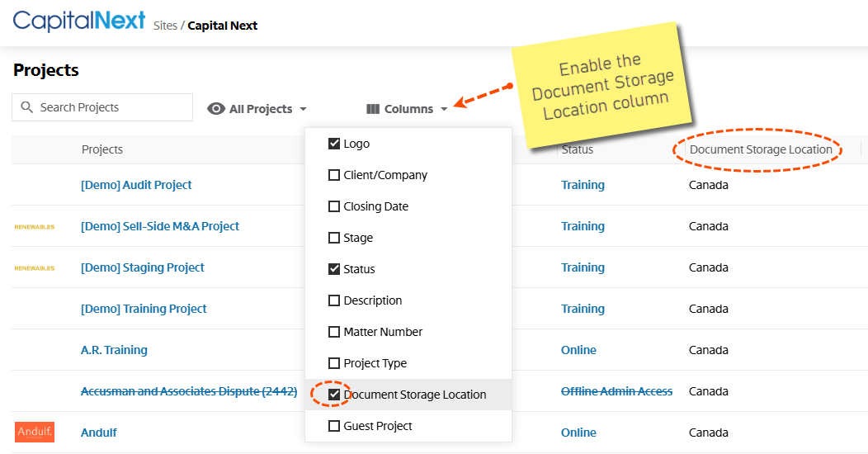
Task: Click Online status of Andulf
Action: click(x=578, y=433)
